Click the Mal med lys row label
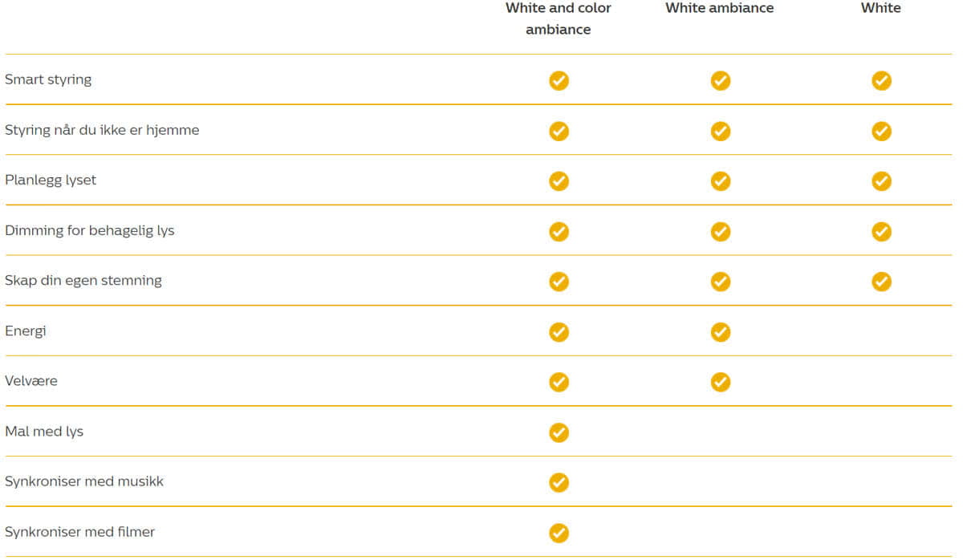This screenshot has height=560, width=963. point(44,431)
